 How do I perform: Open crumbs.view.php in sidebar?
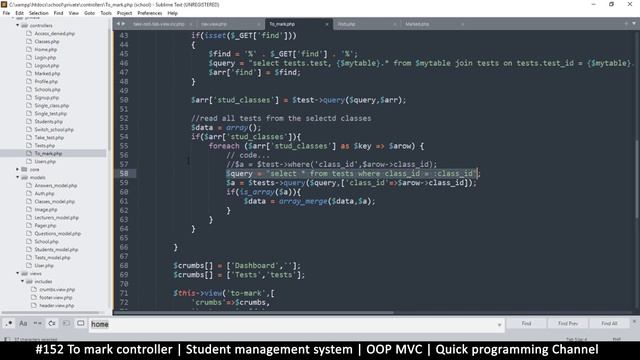57,289
